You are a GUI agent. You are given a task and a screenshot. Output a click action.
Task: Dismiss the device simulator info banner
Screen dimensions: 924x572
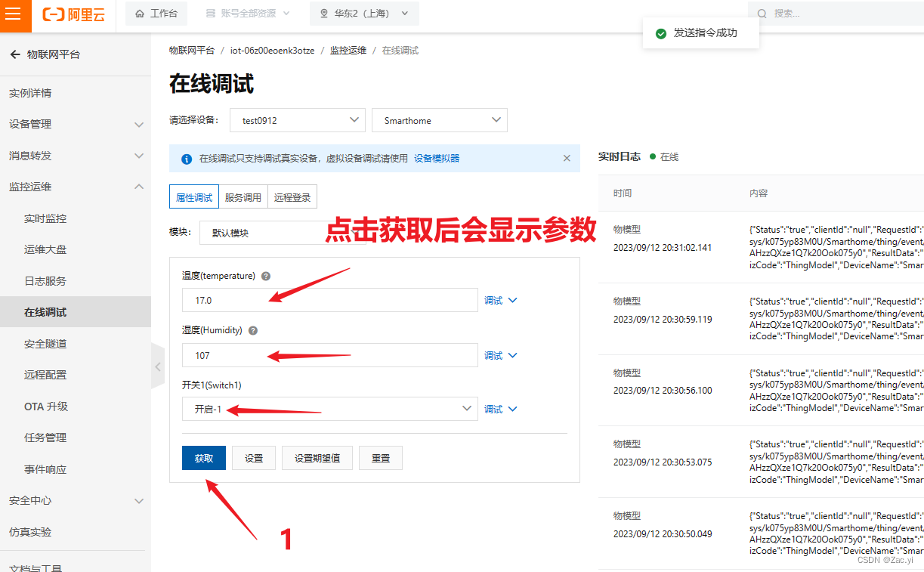pyautogui.click(x=567, y=158)
